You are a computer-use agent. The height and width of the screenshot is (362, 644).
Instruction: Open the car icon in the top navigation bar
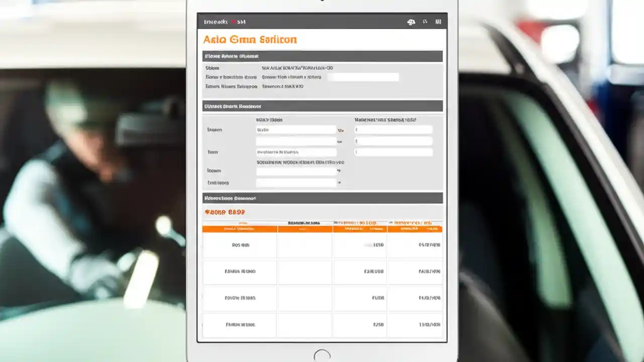tap(412, 22)
